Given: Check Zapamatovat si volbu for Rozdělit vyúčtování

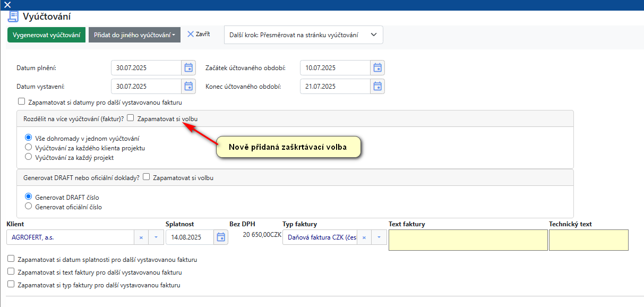Looking at the screenshot, I should coord(131,118).
